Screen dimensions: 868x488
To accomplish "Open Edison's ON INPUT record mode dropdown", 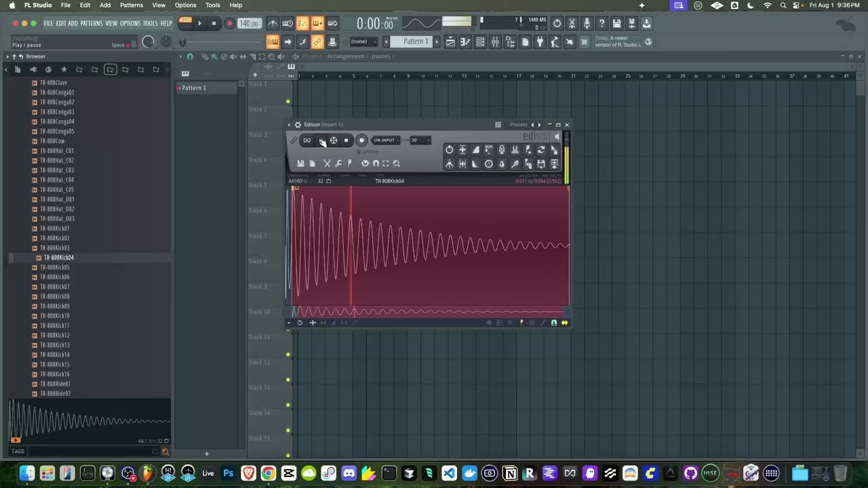I will click(x=385, y=140).
